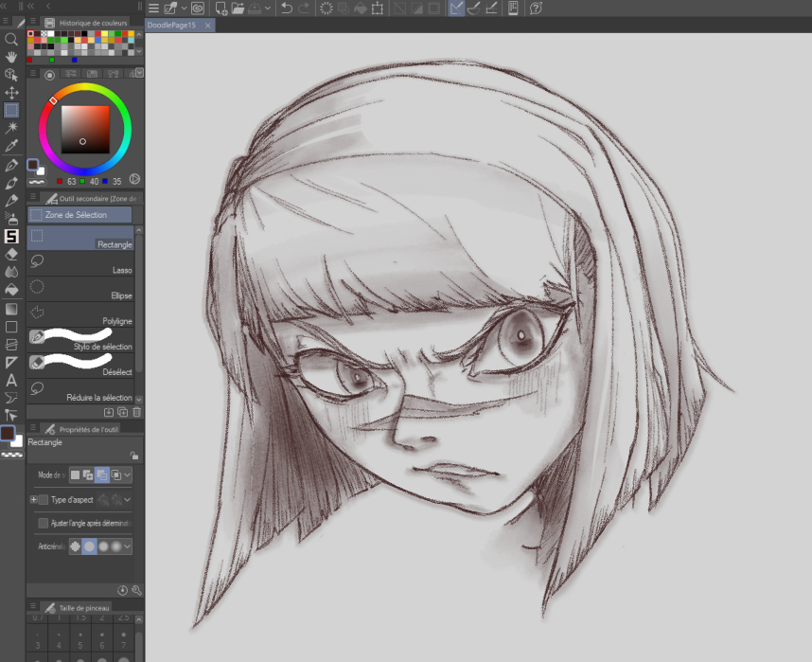This screenshot has height=662, width=812.
Task: Select the Lasso sub tool
Action: coord(80,262)
